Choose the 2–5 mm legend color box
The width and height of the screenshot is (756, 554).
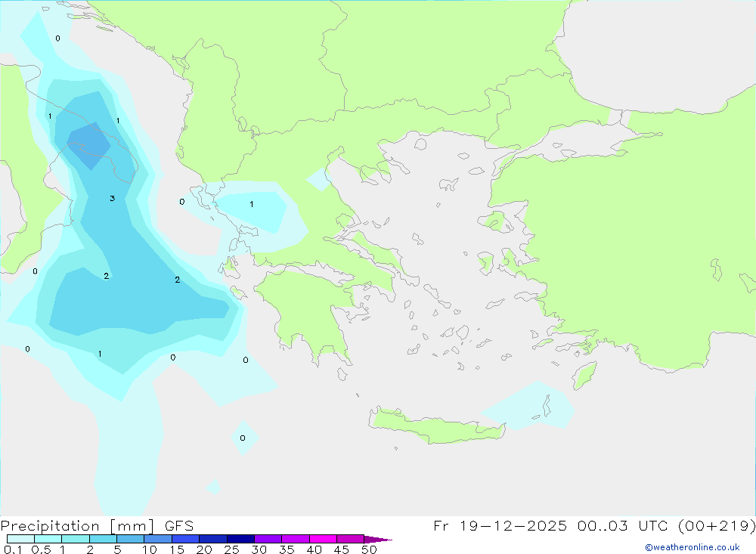pos(103,539)
